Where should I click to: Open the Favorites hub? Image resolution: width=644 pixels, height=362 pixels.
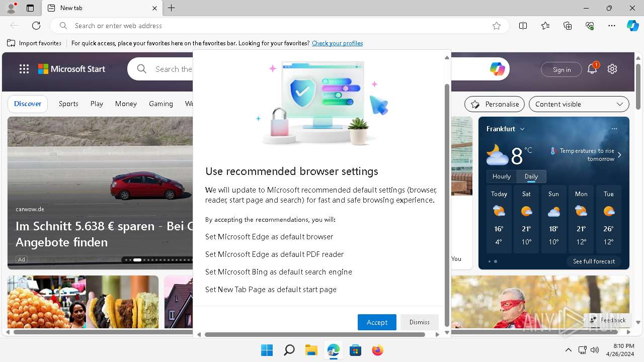pyautogui.click(x=545, y=26)
